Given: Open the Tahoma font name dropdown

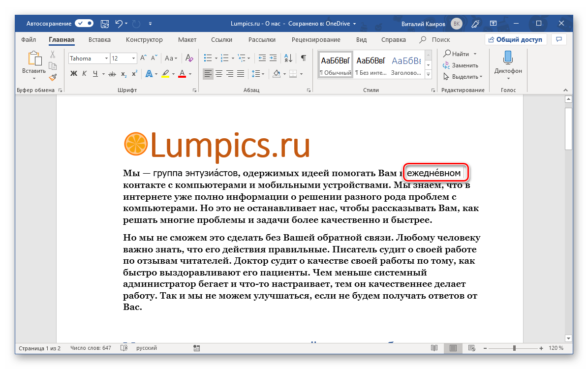Looking at the screenshot, I should [106, 58].
